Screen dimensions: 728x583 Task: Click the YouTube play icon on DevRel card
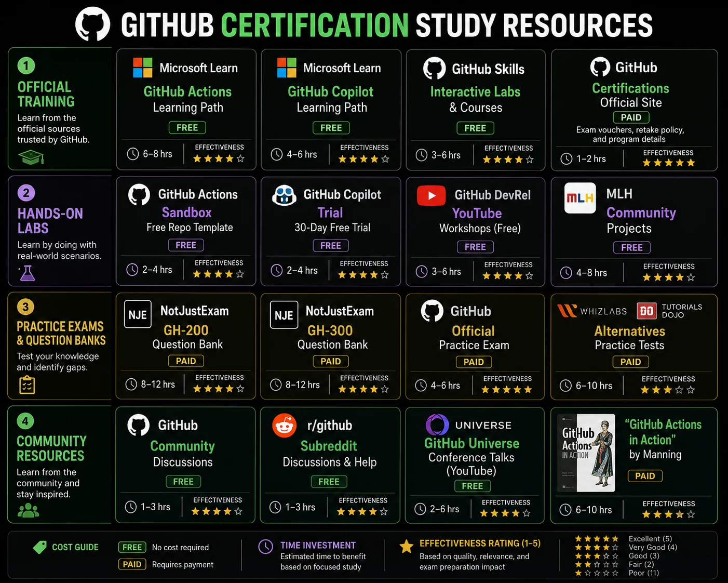tap(432, 195)
